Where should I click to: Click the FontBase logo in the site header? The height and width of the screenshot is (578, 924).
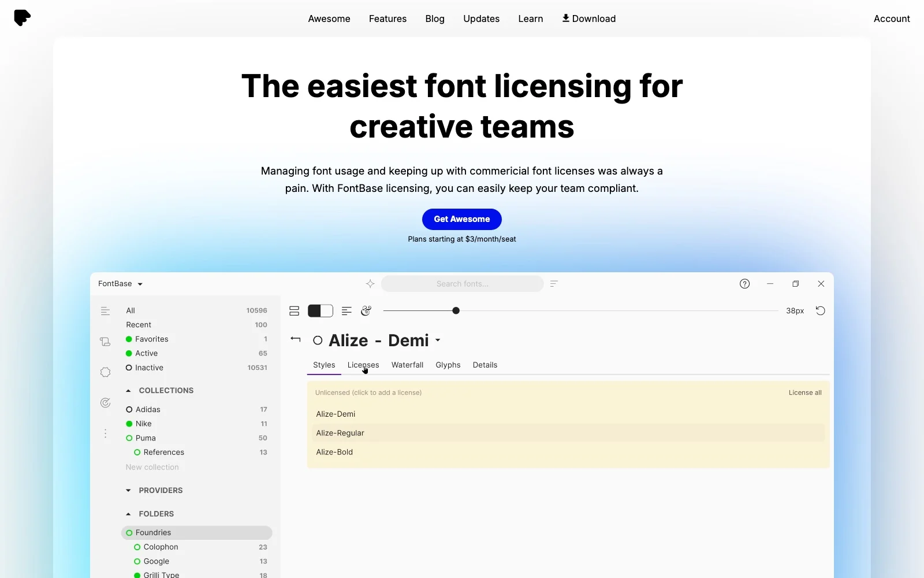click(23, 18)
